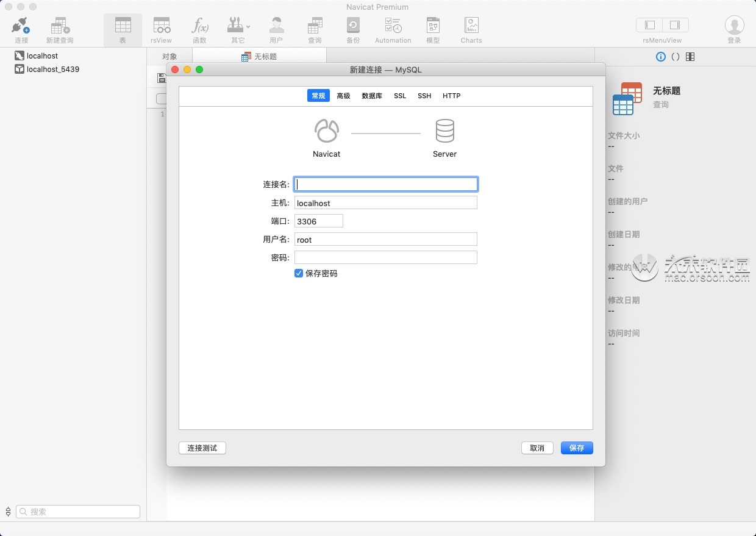756x536 pixels.
Task: Click the 修改日期 label in info panel
Action: 624,300
